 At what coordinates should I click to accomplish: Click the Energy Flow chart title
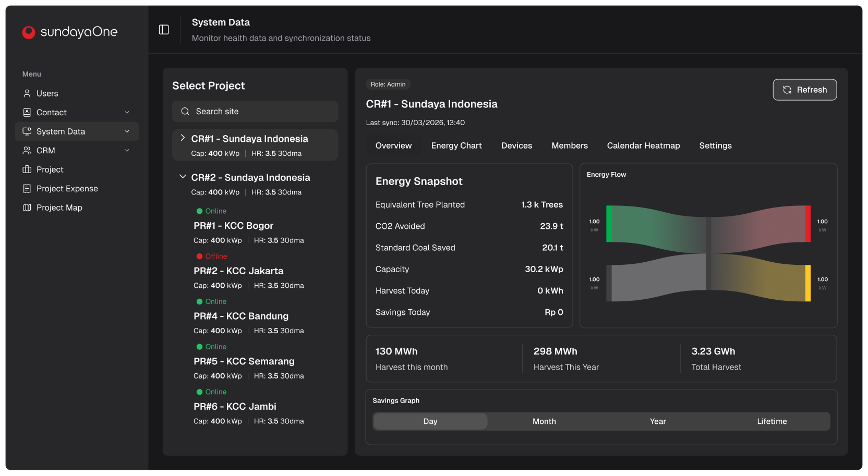tap(606, 175)
